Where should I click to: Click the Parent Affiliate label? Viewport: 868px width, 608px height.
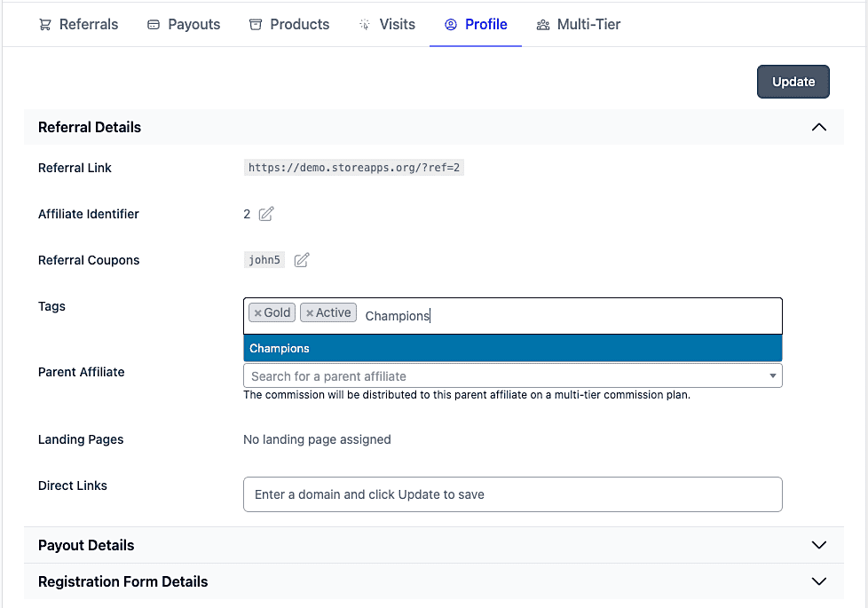pyautogui.click(x=82, y=372)
